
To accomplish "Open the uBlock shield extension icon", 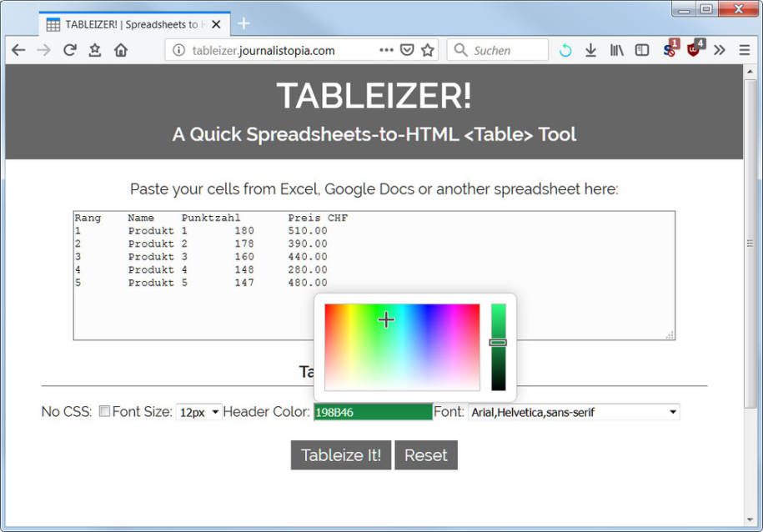I will click(x=695, y=49).
